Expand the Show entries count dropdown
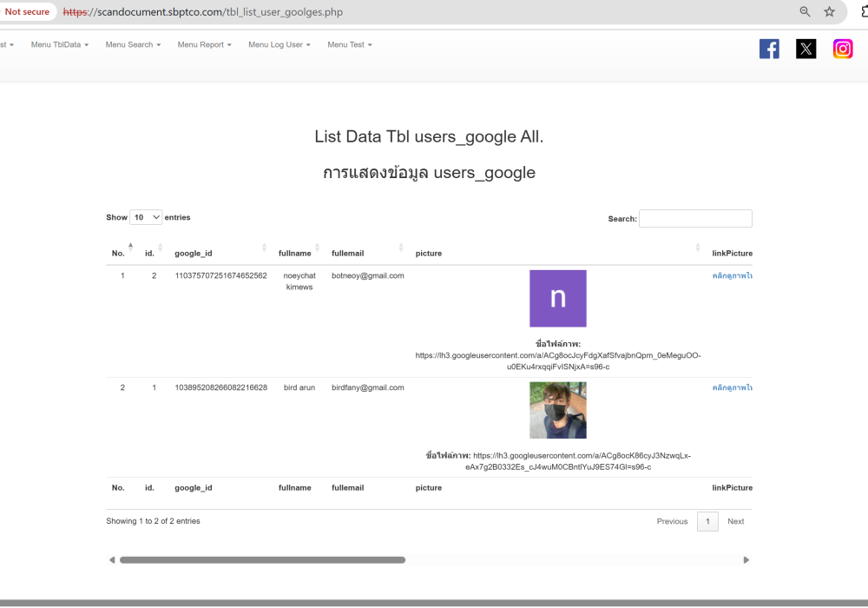This screenshot has height=608, width=868. pyautogui.click(x=146, y=217)
